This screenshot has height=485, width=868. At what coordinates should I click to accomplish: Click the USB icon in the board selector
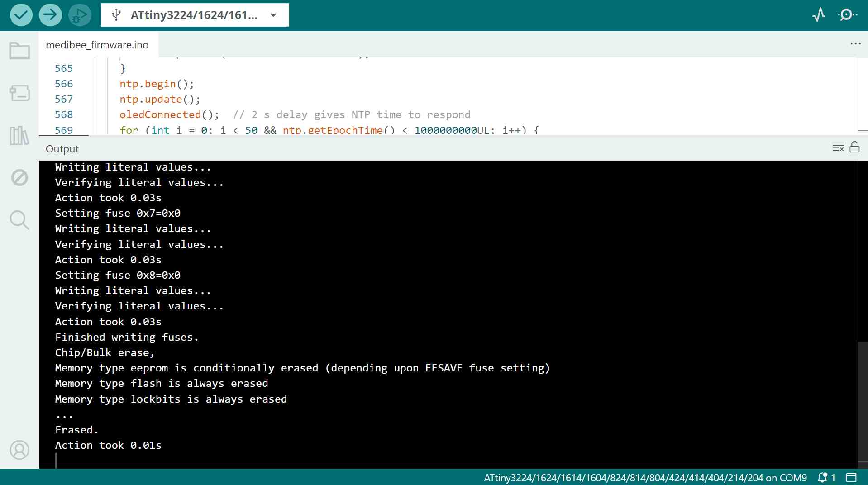point(116,15)
